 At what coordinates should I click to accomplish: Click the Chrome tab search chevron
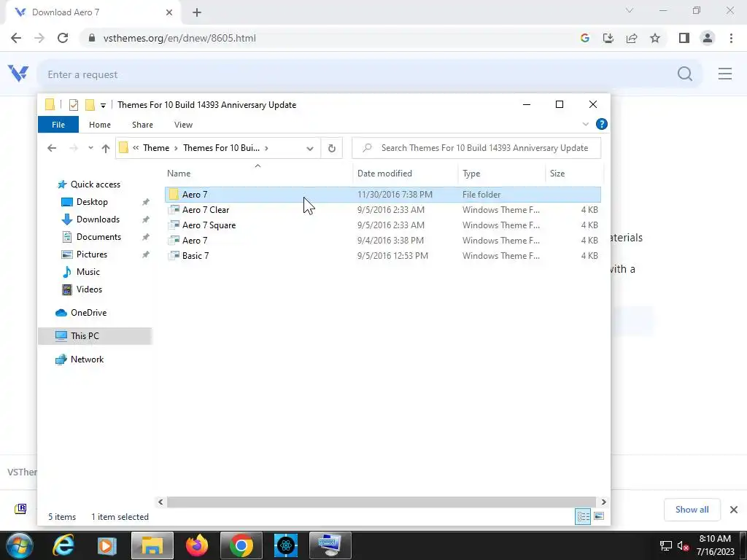click(630, 10)
